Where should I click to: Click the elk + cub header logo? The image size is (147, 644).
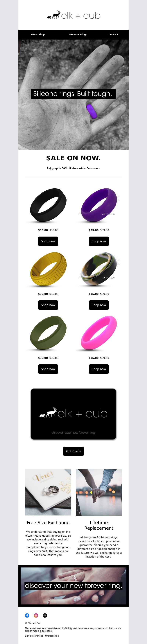tap(73, 15)
